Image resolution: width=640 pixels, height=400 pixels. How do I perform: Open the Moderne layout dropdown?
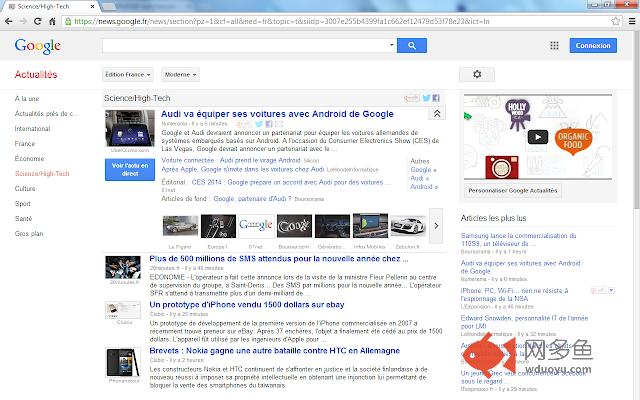[x=180, y=75]
